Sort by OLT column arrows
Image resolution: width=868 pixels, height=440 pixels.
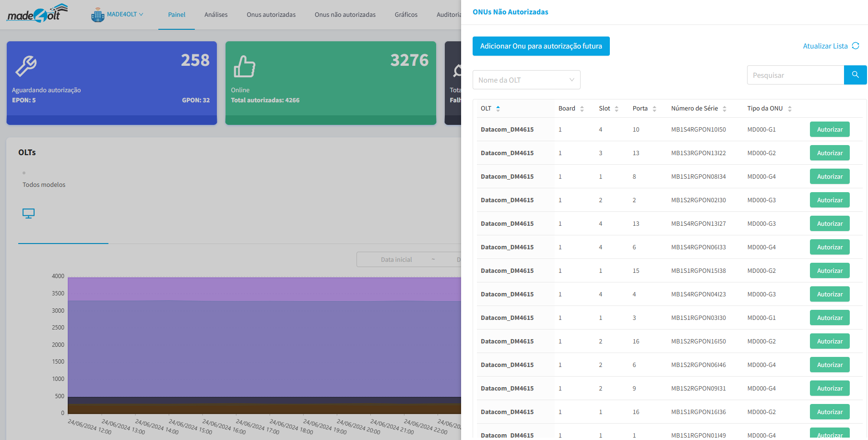click(x=498, y=109)
